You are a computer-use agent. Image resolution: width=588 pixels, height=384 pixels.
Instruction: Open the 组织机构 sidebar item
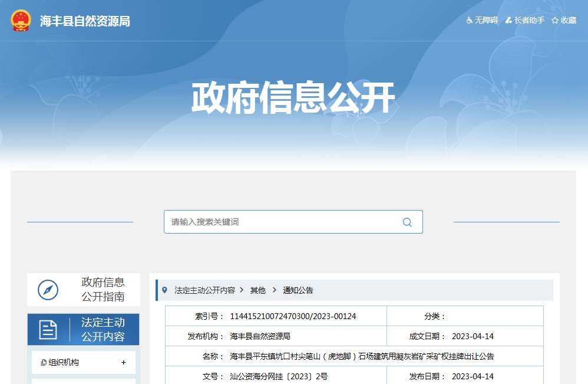point(64,362)
